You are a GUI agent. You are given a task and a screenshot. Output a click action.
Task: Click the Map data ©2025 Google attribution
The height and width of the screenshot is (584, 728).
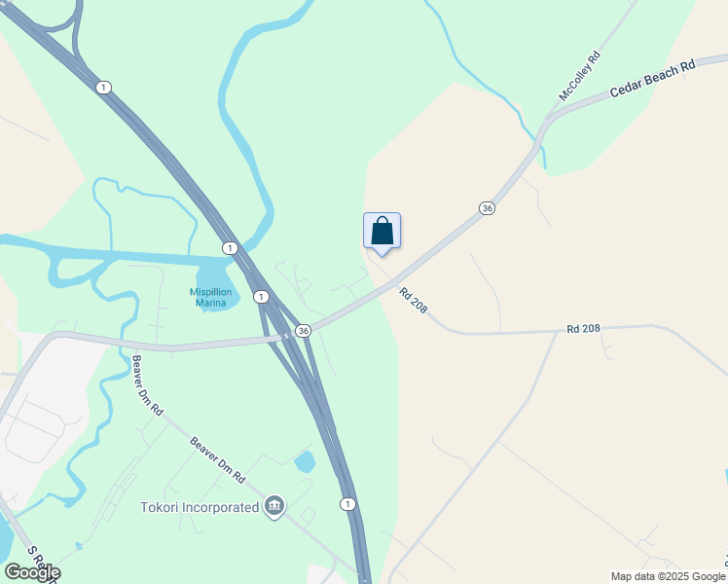pos(668,576)
